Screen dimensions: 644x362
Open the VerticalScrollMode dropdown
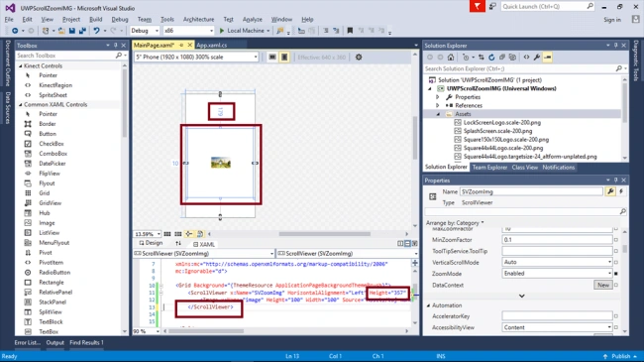click(557, 262)
